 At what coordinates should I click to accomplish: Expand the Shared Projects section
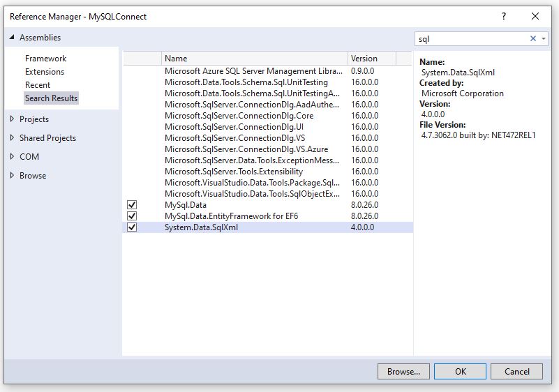tap(12, 137)
